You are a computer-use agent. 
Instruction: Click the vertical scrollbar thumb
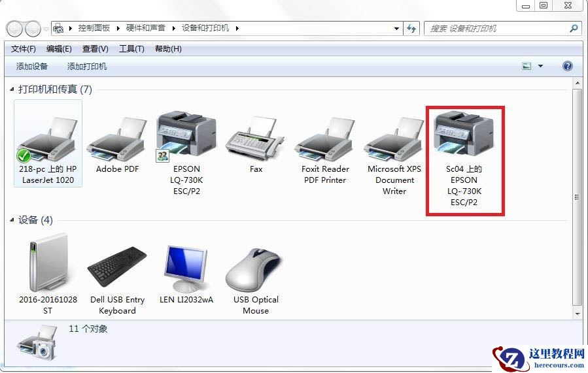click(x=578, y=197)
